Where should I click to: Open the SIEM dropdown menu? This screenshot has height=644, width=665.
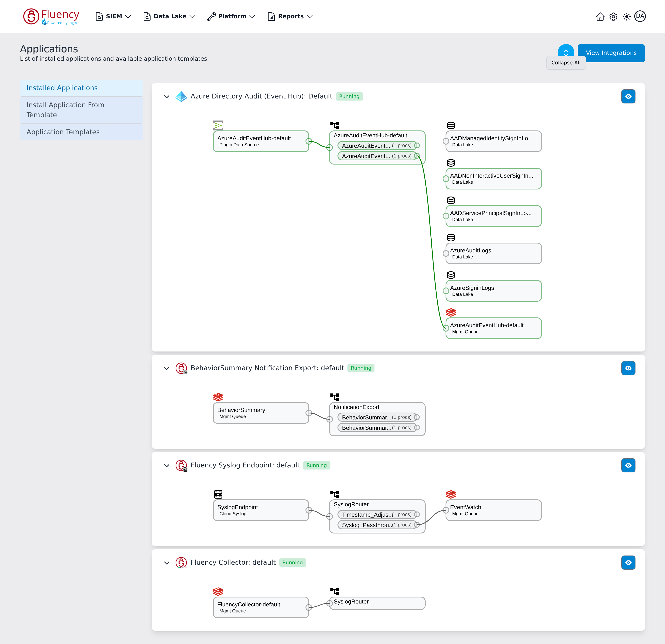[113, 16]
